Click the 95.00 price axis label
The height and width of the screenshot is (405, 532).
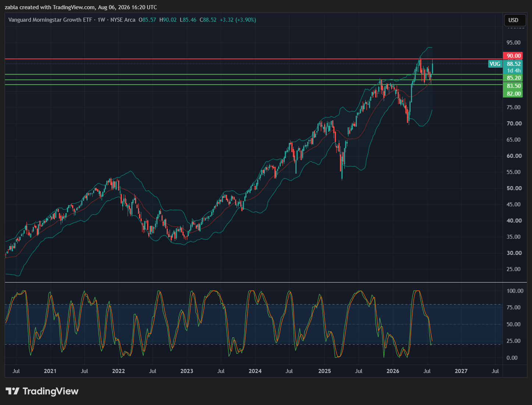point(514,43)
